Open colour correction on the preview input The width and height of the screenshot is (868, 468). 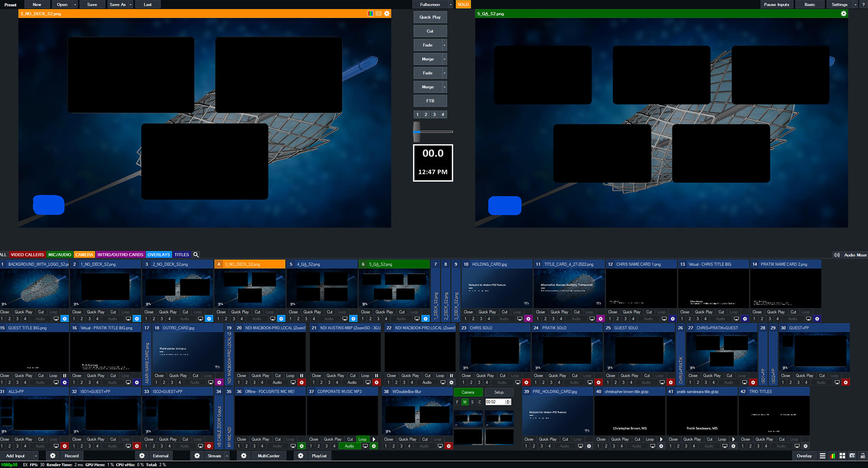[371, 13]
